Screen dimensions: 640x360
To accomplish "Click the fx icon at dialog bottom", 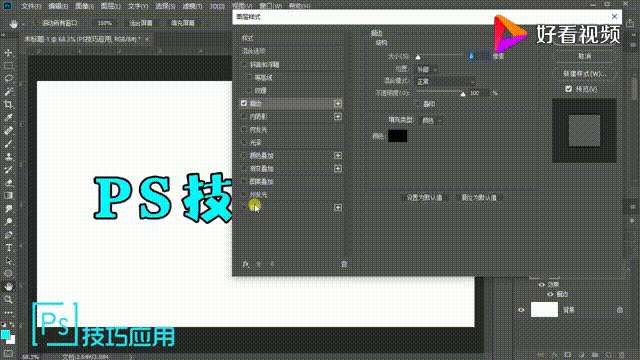I will tap(245, 264).
